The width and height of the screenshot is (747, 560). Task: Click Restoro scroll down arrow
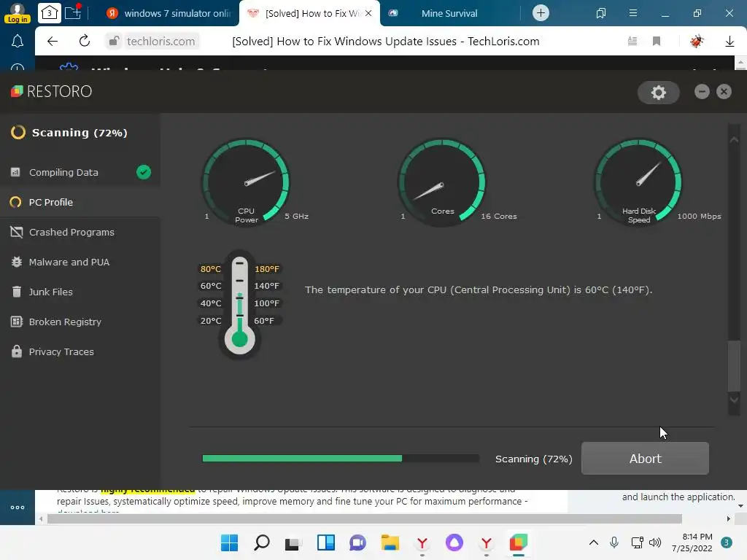[x=734, y=400]
